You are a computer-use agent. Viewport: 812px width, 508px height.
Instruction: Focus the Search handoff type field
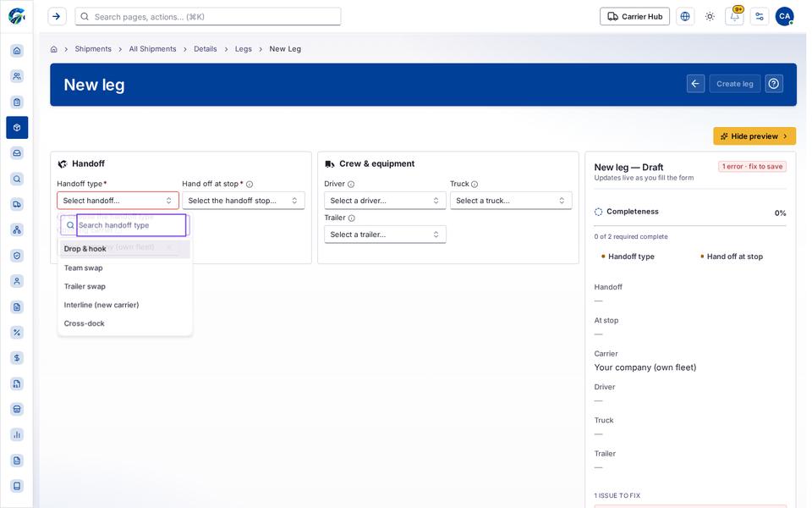pyautogui.click(x=132, y=225)
